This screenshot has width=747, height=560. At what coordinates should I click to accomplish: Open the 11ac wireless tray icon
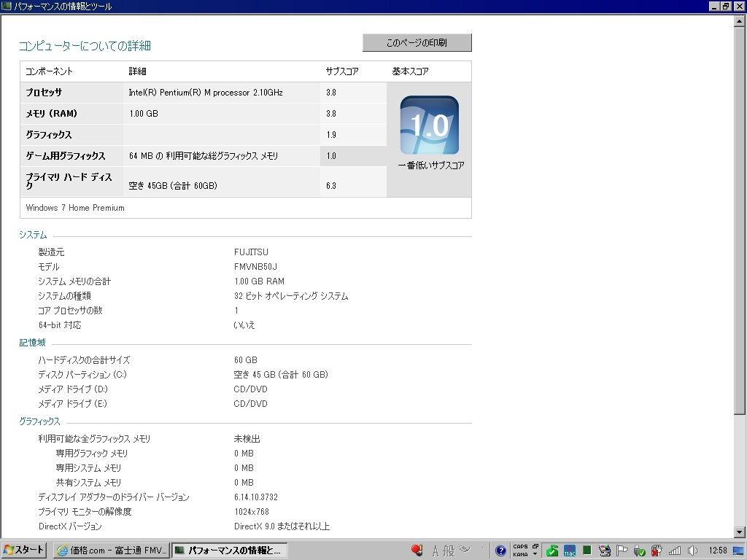[x=570, y=551]
